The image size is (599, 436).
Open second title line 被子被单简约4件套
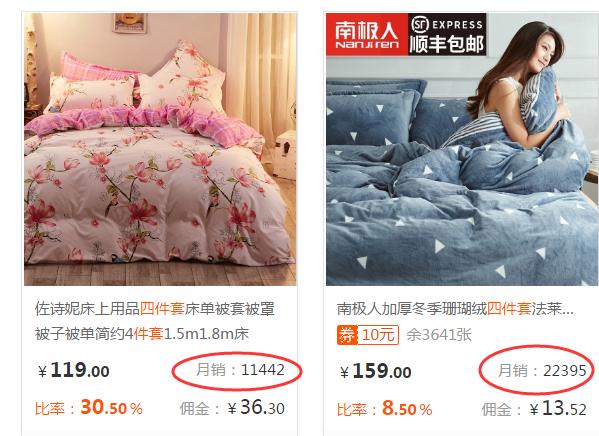142,334
